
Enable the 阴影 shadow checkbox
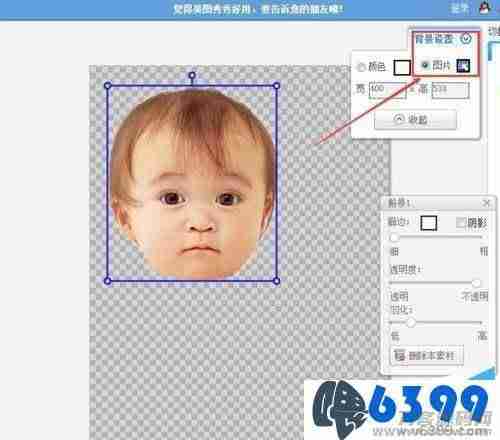(x=461, y=223)
